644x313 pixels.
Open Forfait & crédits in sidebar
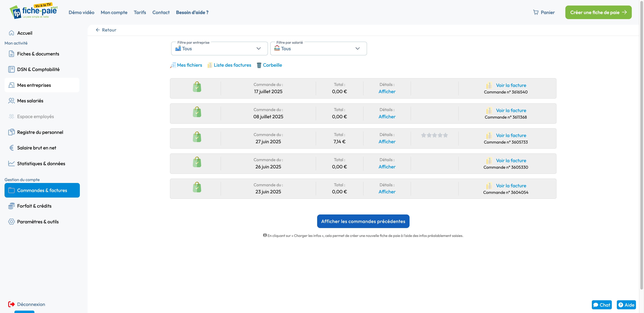point(34,206)
